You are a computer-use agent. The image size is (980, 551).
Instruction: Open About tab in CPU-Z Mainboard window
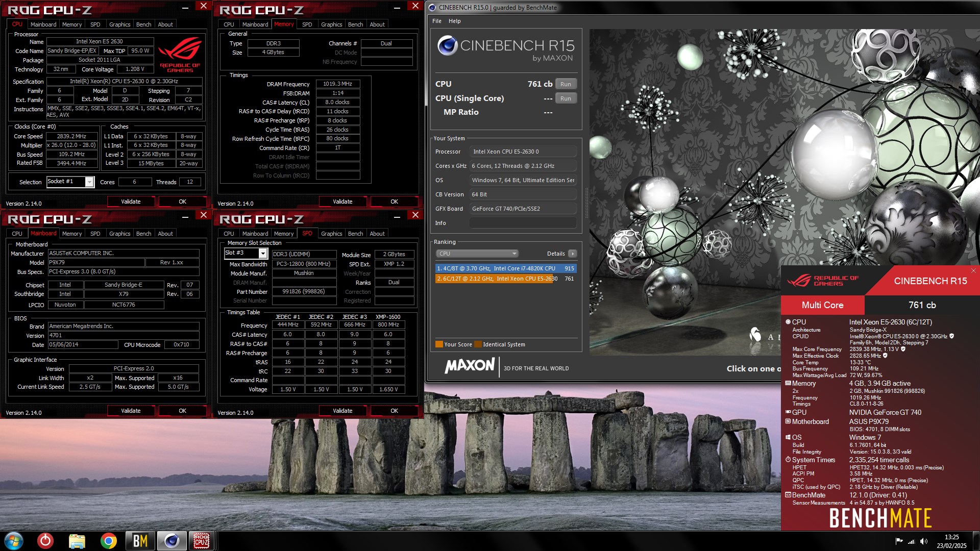165,234
